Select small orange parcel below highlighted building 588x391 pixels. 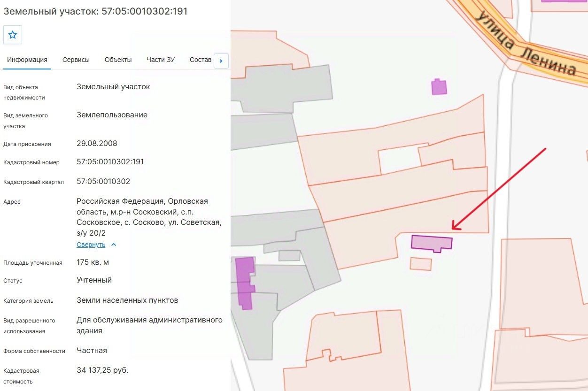(421, 264)
